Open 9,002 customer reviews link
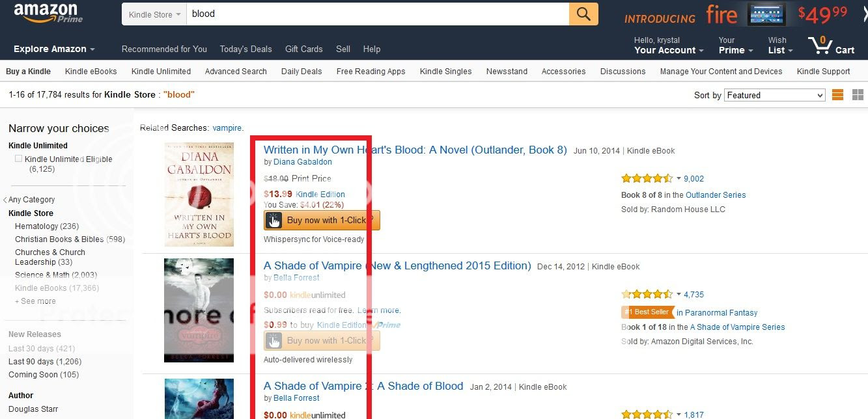Viewport: 868px width, 419px height. [693, 179]
